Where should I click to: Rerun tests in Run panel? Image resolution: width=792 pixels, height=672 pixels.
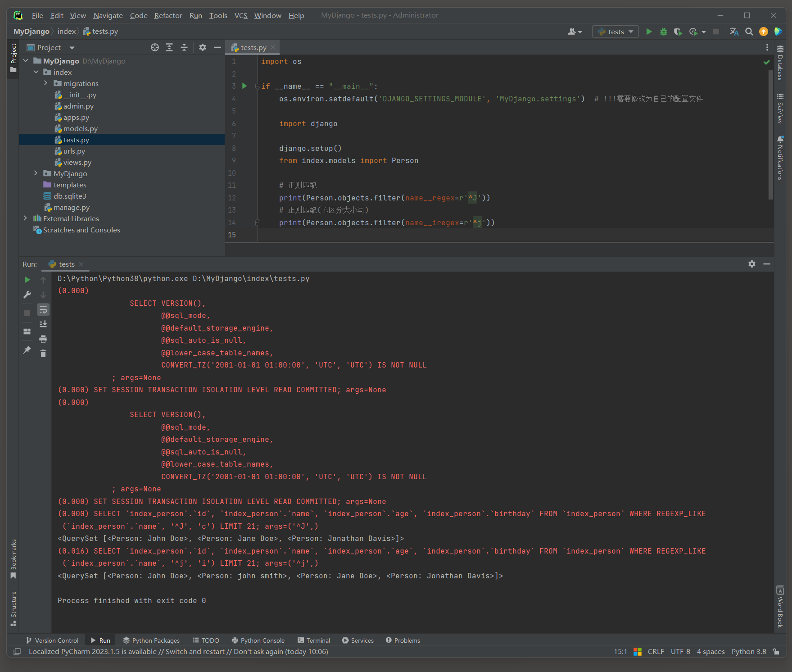27,280
